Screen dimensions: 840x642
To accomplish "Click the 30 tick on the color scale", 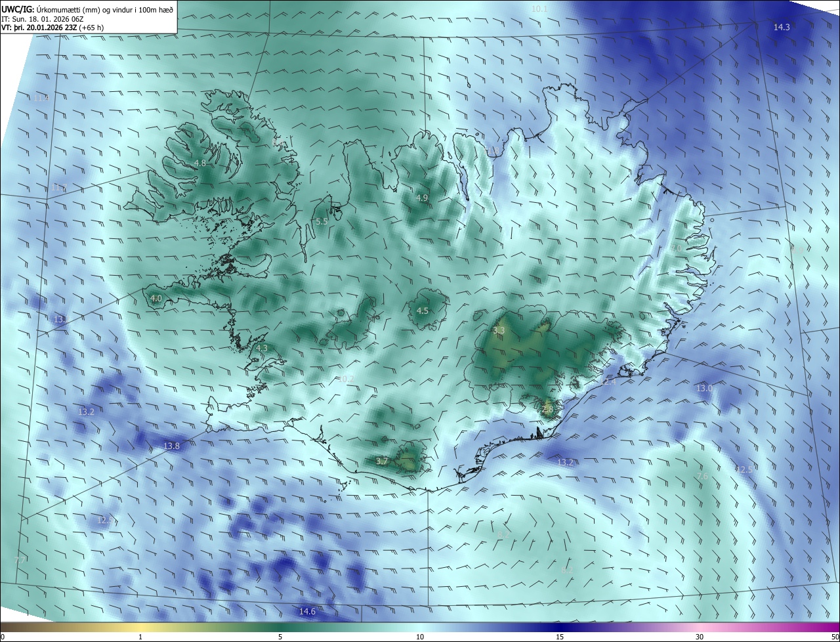I will pyautogui.click(x=700, y=637).
